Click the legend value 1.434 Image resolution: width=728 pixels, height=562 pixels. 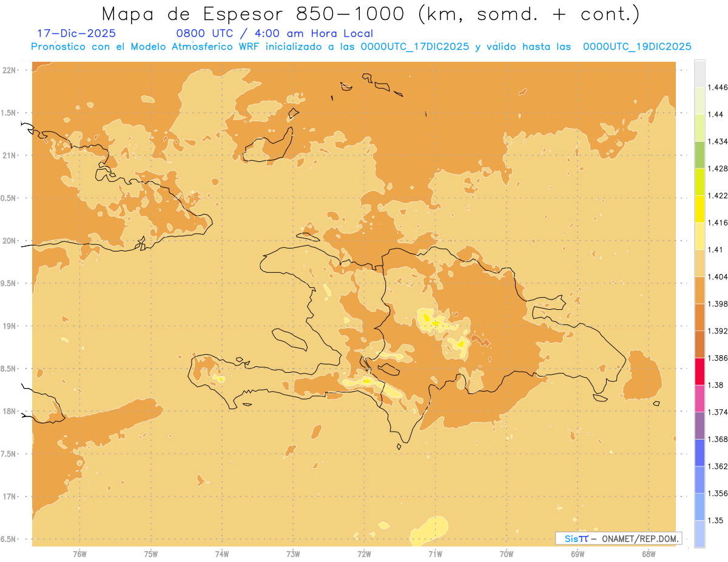tap(718, 141)
